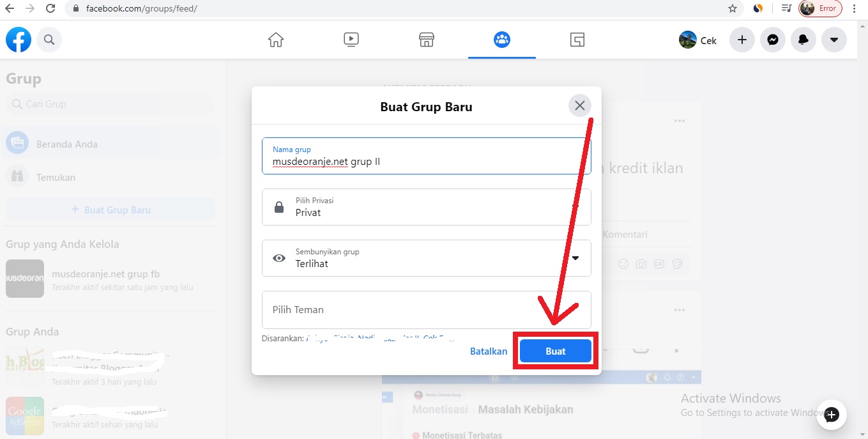
Task: Open Marketplace storefront icon
Action: (426, 39)
